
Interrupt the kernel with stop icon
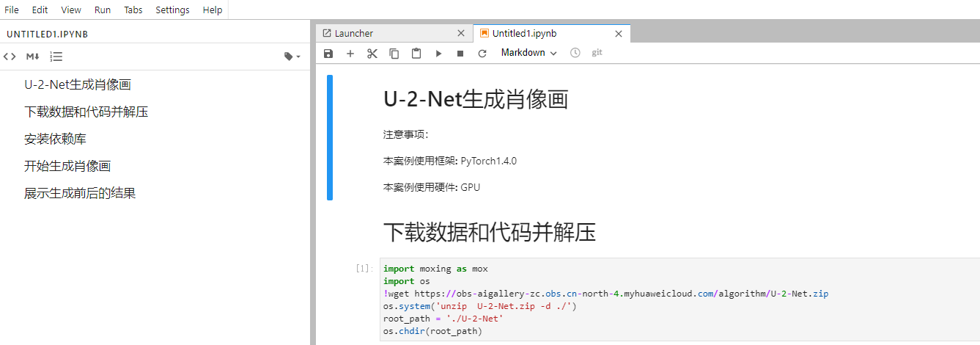(460, 54)
